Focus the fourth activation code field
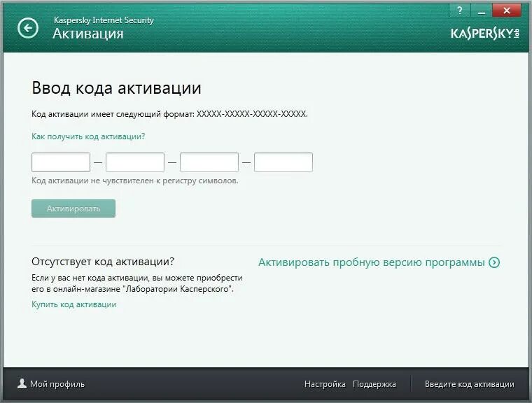The width and height of the screenshot is (532, 403). 283,162
